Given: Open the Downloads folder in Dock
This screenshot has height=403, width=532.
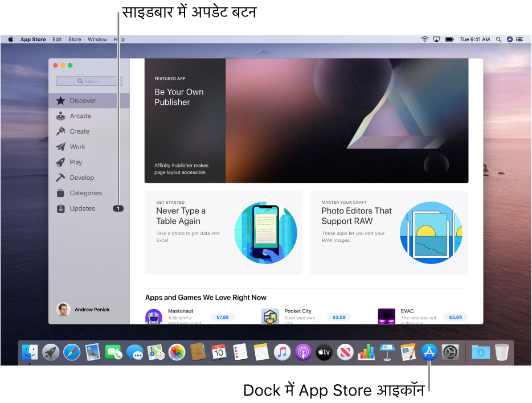Looking at the screenshot, I should [x=480, y=352].
